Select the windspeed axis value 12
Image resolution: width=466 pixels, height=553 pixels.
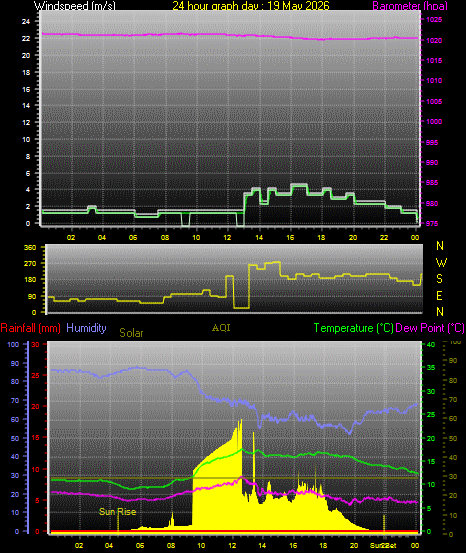coord(26,122)
